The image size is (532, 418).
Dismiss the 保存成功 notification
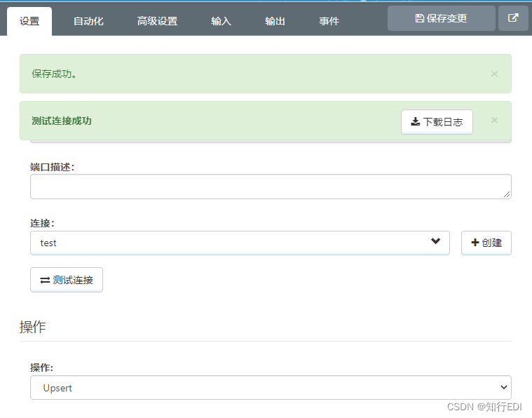(494, 74)
